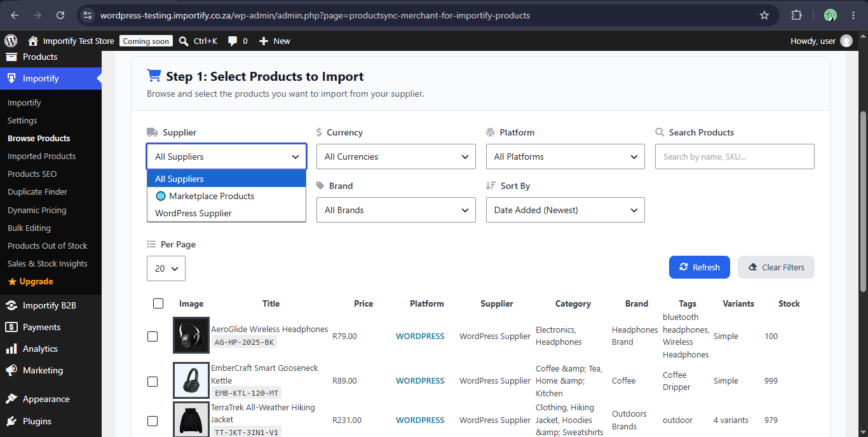Open the admin bar search magnifier icon

[x=184, y=41]
